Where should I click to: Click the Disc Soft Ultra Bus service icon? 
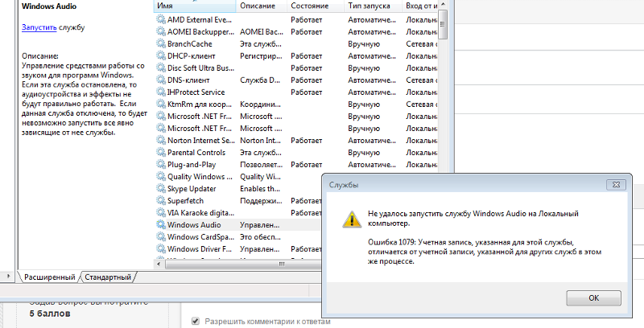pyautogui.click(x=160, y=68)
